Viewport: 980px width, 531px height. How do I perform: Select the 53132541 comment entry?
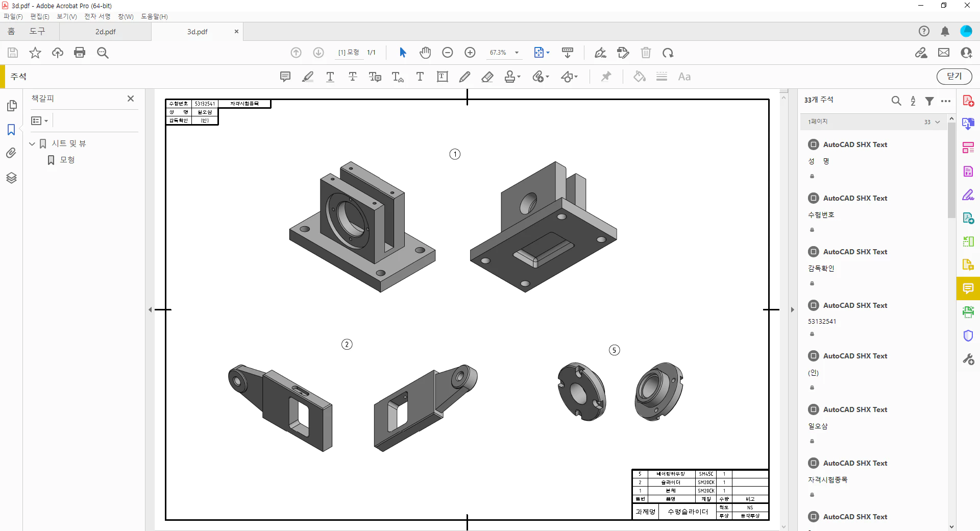[874, 320]
